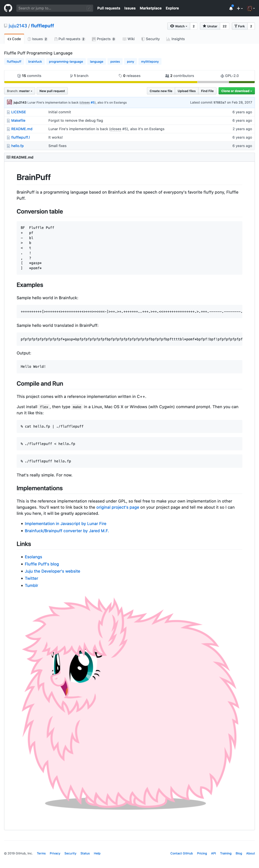259x868 pixels.
Task: Open the Branch: master dropdown
Action: (x=19, y=91)
